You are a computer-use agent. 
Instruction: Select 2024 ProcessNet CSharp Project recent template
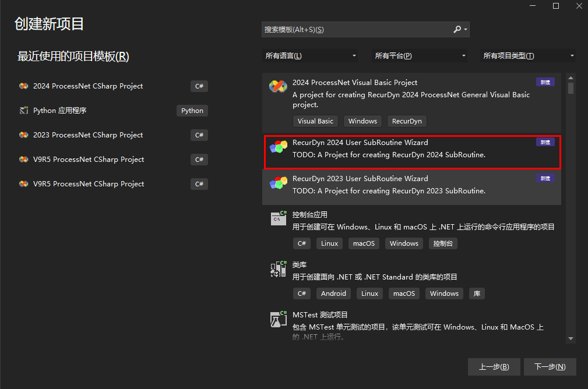(x=112, y=86)
